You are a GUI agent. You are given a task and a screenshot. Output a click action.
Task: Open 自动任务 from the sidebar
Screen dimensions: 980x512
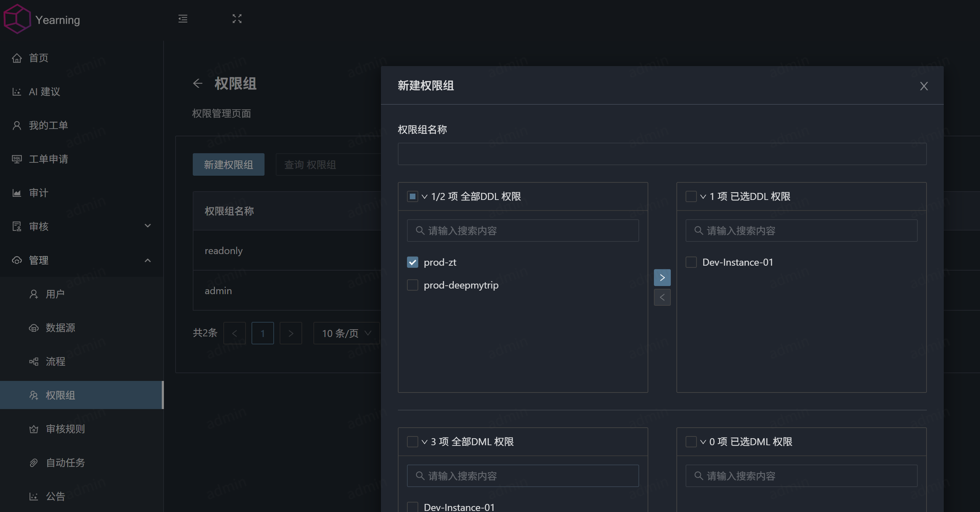65,462
